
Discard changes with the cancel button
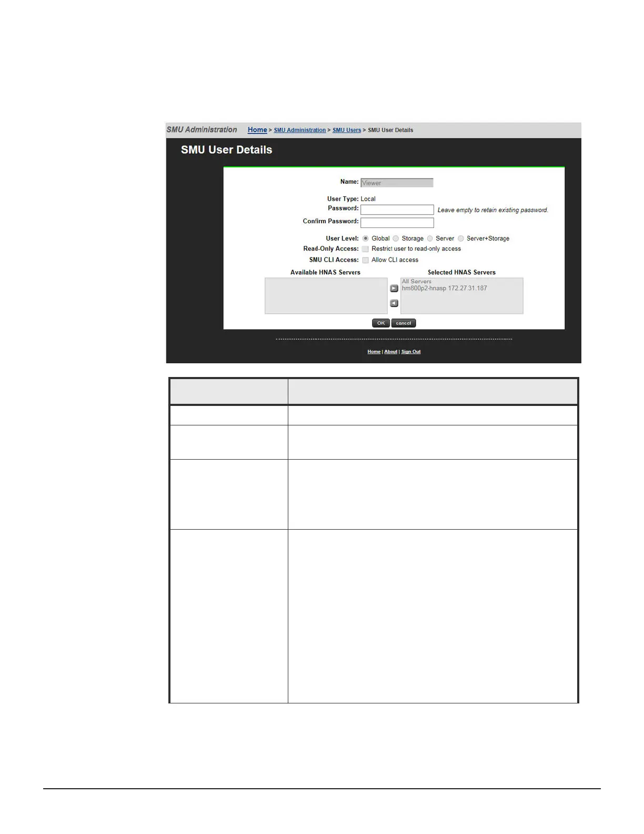(404, 323)
